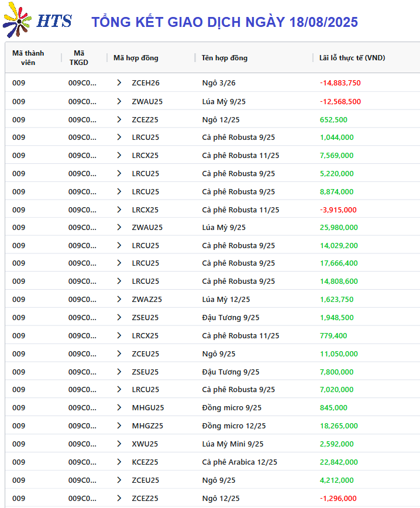Viewport: 420px width, 508px height.
Task: Select the 22,842,000 profit value
Action: pyautogui.click(x=339, y=462)
